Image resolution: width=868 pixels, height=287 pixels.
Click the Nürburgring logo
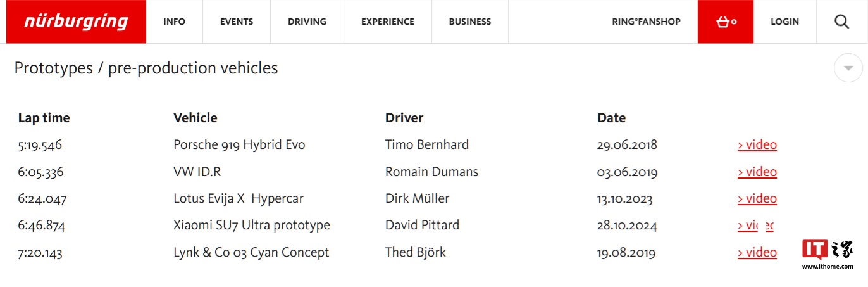pos(76,22)
